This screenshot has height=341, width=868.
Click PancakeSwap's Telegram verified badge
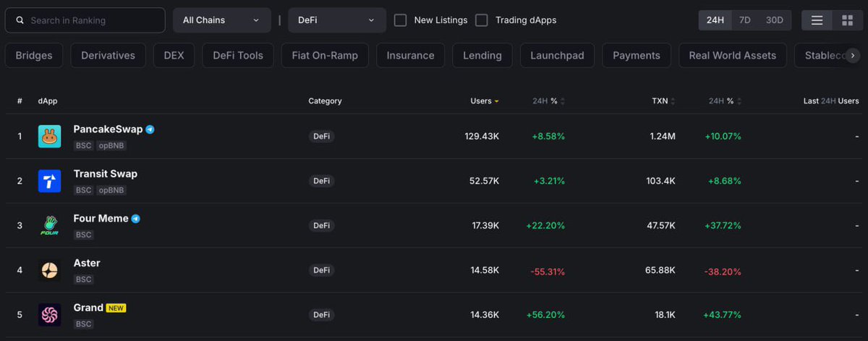(150, 130)
